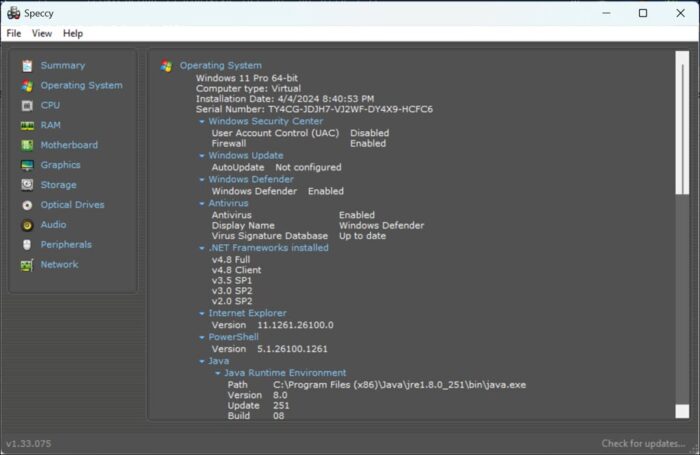Click the Display Name Windows Defender row
Screen dimensions: 700x455
tap(318, 225)
